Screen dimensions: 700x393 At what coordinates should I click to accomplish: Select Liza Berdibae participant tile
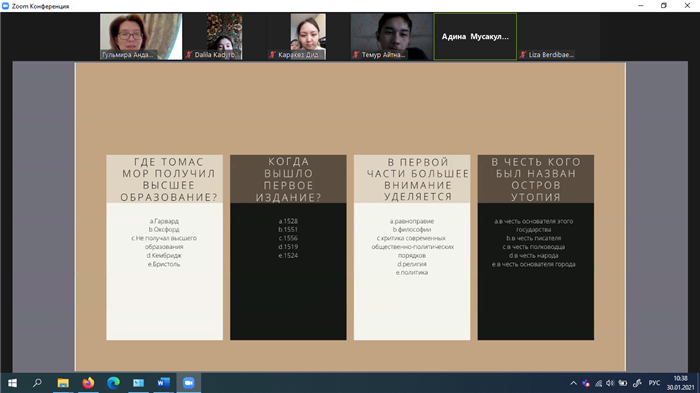558,36
